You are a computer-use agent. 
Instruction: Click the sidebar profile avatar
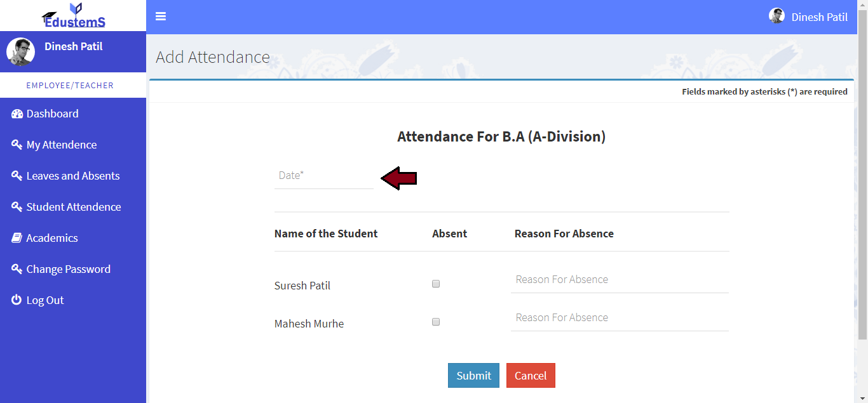tap(20, 52)
